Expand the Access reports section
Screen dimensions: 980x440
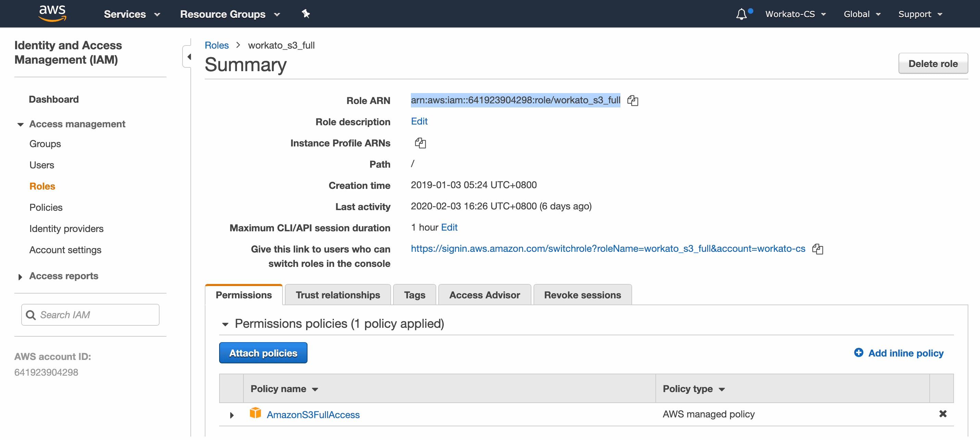pos(21,276)
